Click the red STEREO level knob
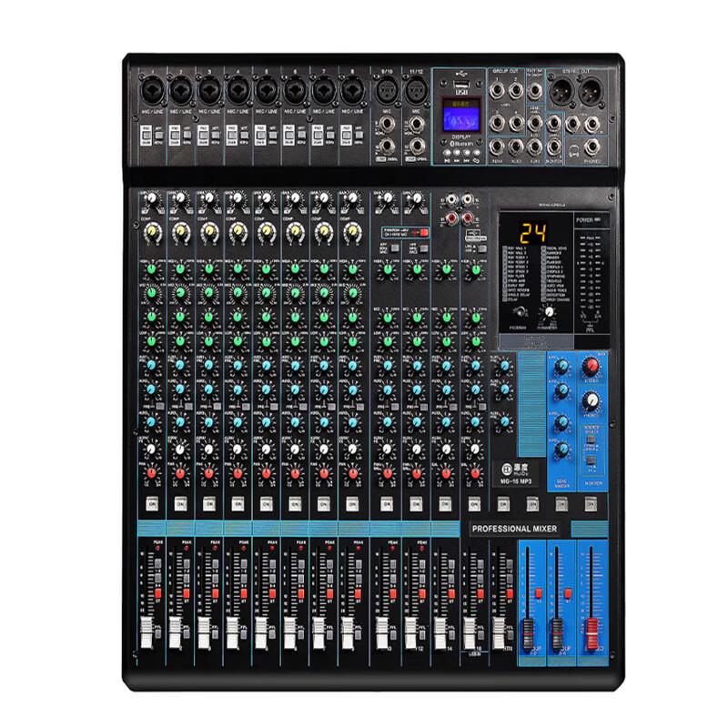 tap(591, 367)
